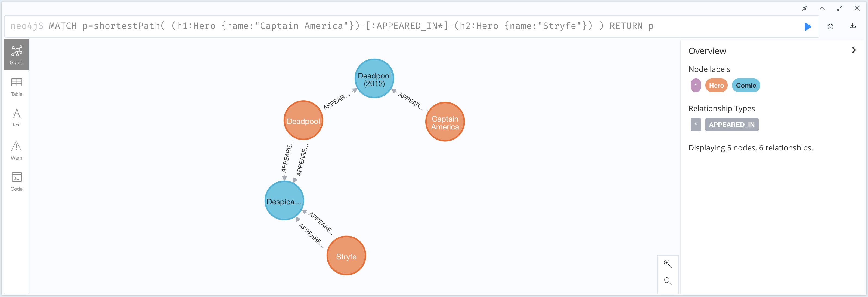Run the Cypher query with play button
The width and height of the screenshot is (868, 297).
tap(807, 27)
